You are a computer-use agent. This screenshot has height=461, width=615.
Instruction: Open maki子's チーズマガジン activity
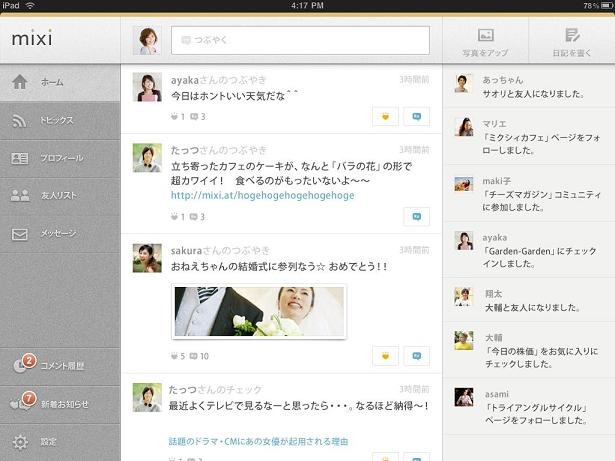529,193
